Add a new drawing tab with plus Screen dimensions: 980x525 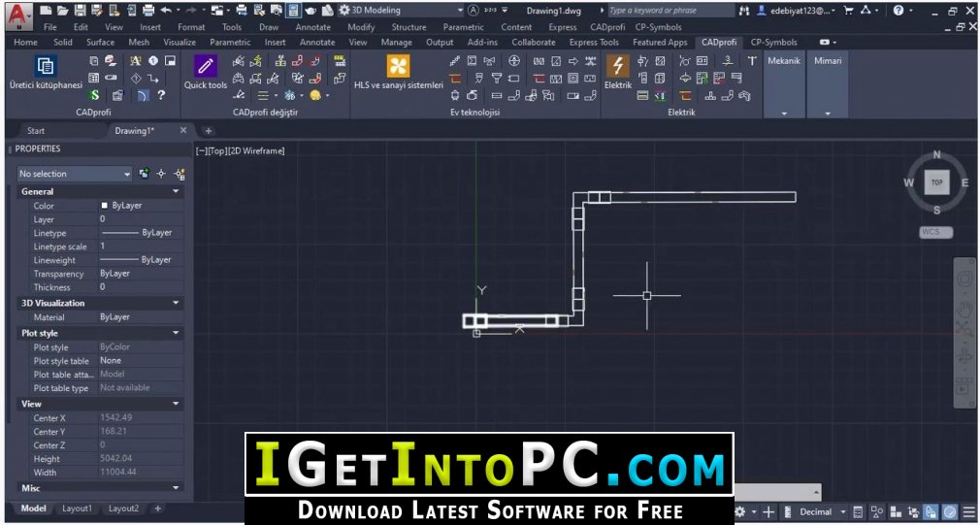pyautogui.click(x=209, y=131)
